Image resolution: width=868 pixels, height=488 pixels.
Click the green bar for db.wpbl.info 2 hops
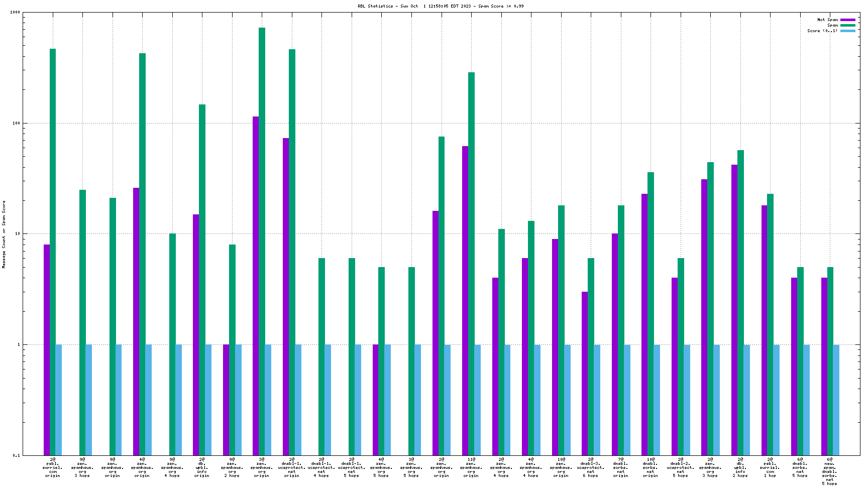[740, 302]
